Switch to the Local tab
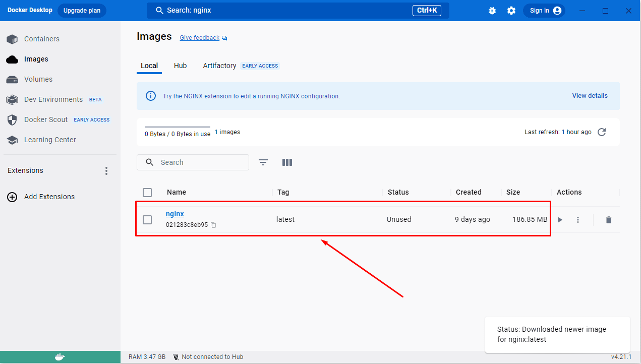The height and width of the screenshot is (364, 641). 149,66
